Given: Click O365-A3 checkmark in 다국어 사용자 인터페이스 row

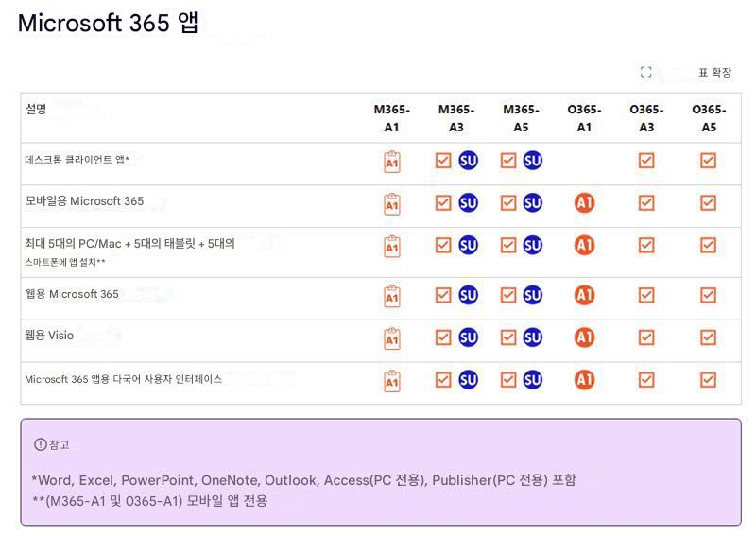Looking at the screenshot, I should (x=646, y=380).
